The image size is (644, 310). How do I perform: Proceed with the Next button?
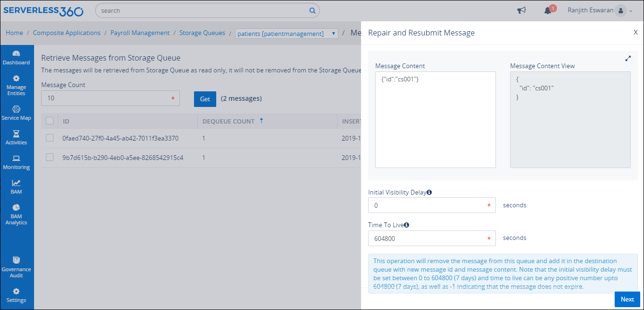point(627,299)
